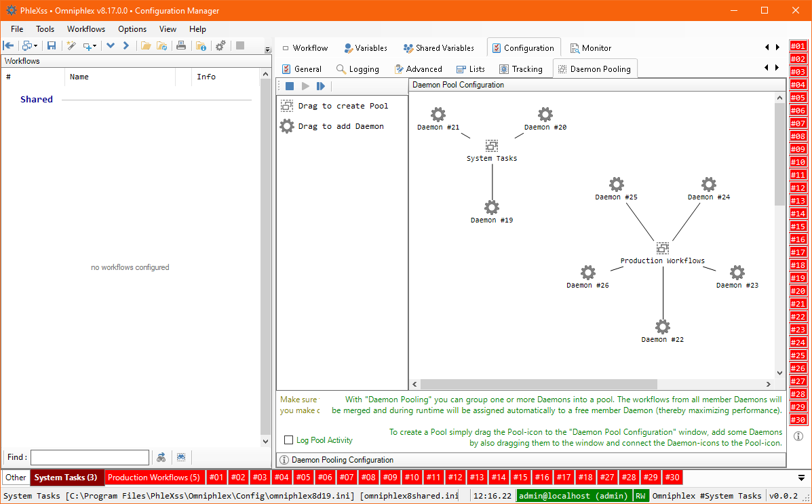Open the Options menu
812x504 pixels.
pyautogui.click(x=132, y=29)
